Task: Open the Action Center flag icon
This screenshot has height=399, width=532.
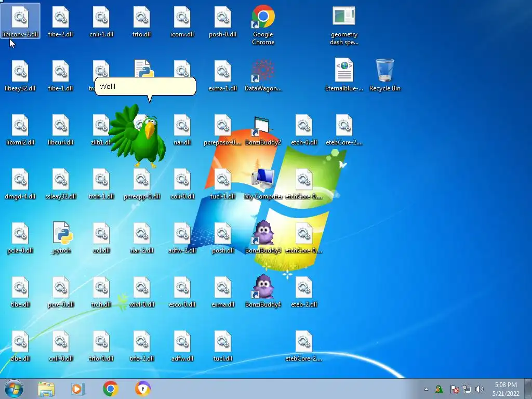Action: tap(454, 389)
